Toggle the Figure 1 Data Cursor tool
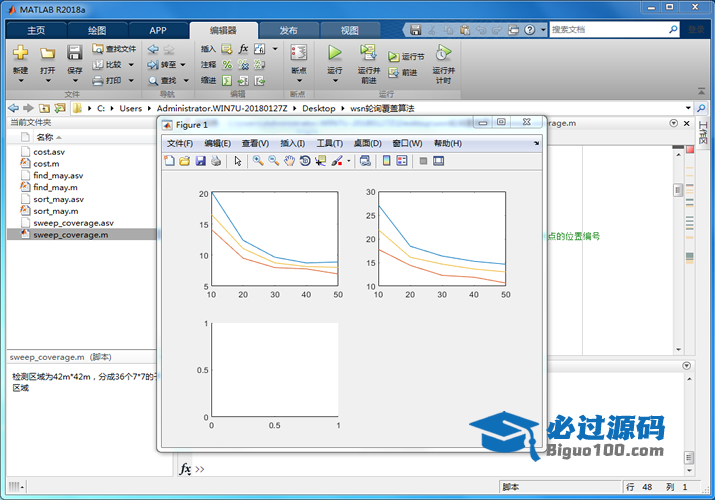 [x=321, y=161]
